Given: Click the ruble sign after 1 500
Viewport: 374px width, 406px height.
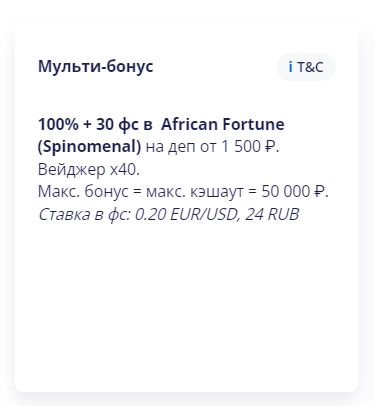Looking at the screenshot, I should 270,147.
